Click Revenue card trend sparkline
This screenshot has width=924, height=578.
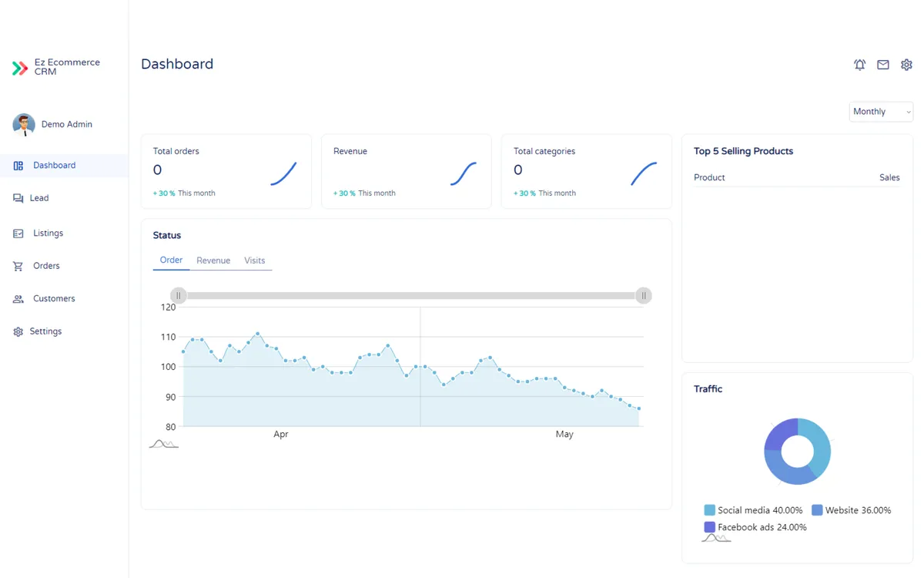click(x=464, y=173)
